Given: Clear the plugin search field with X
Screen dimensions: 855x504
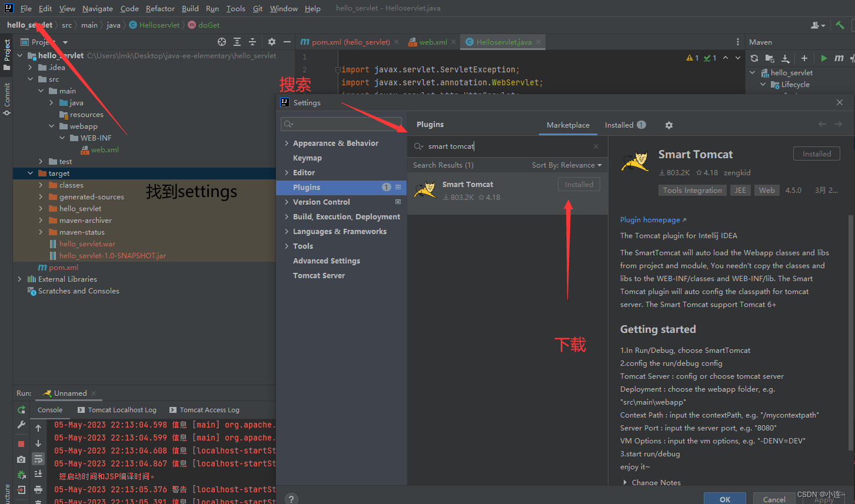Looking at the screenshot, I should pyautogui.click(x=596, y=146).
